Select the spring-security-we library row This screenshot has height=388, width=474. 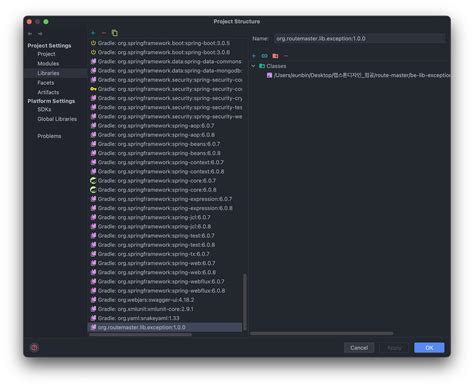click(x=166, y=117)
